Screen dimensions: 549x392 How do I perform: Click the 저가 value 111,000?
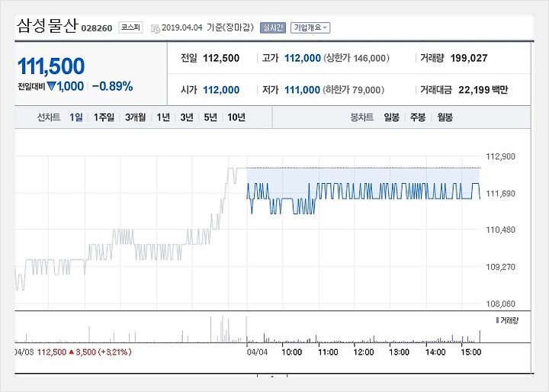pyautogui.click(x=302, y=90)
